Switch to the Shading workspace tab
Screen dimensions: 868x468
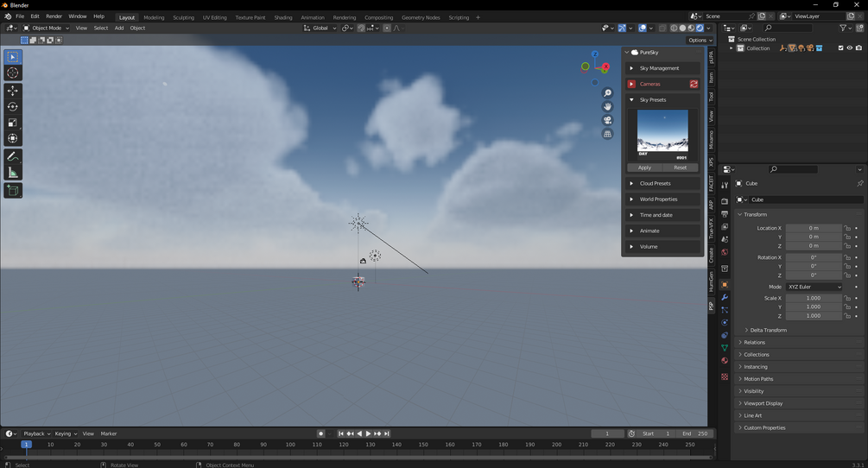pos(283,17)
